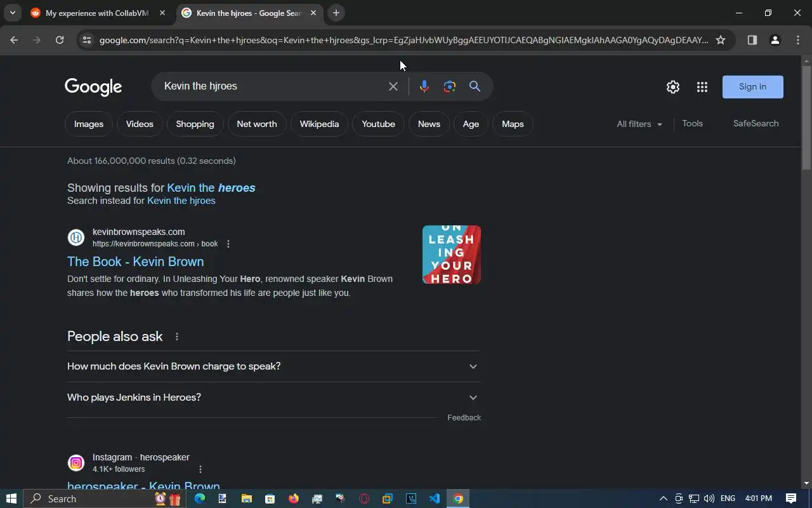Viewport: 812px width, 508px height.
Task: Open search Tools
Action: click(x=692, y=123)
